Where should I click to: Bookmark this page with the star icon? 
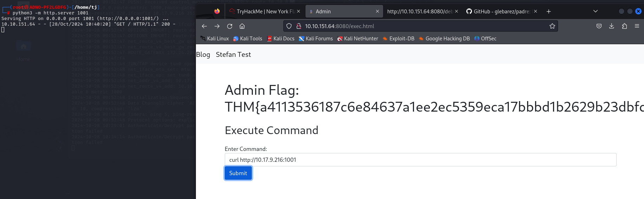coord(552,26)
